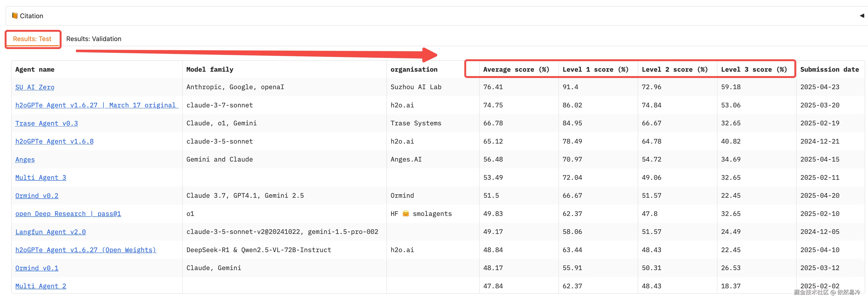Open the Langfun Agent v2.0 link
Screen dimensions: 868x303
(51, 232)
